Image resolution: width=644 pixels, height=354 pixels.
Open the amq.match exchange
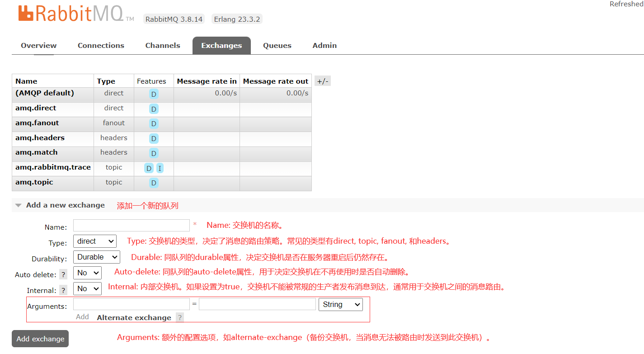(x=37, y=152)
